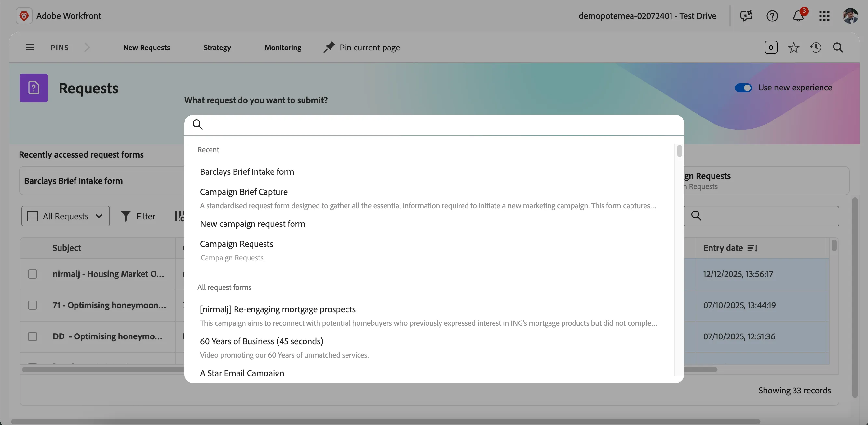Open the Monitoring pinned tab
Screen dimensions: 868x425
click(x=283, y=48)
